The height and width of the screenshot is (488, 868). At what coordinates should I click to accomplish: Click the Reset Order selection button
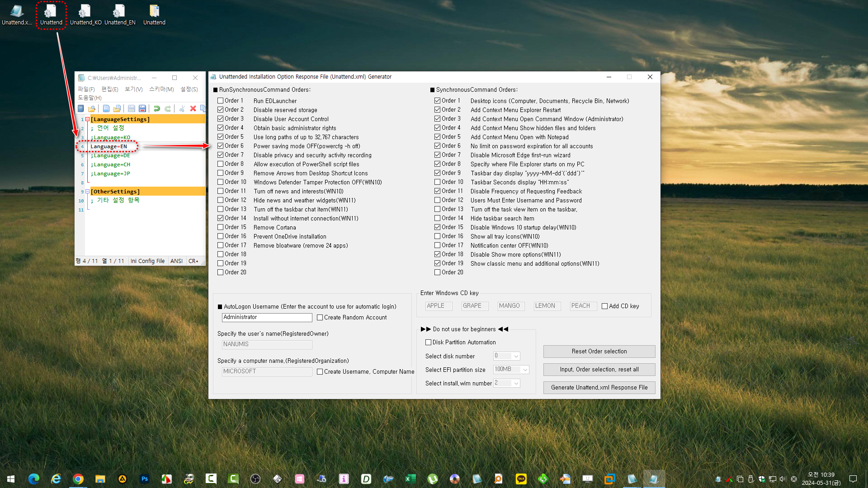tap(599, 352)
